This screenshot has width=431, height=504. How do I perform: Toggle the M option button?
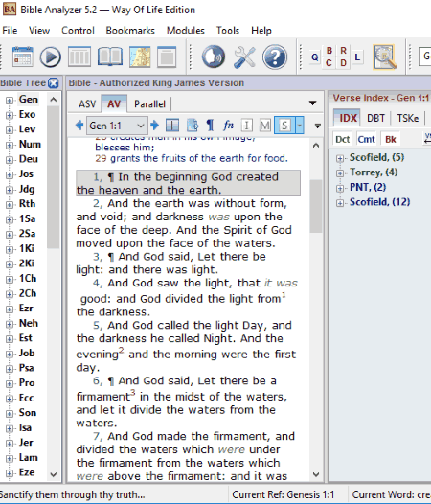tap(265, 125)
